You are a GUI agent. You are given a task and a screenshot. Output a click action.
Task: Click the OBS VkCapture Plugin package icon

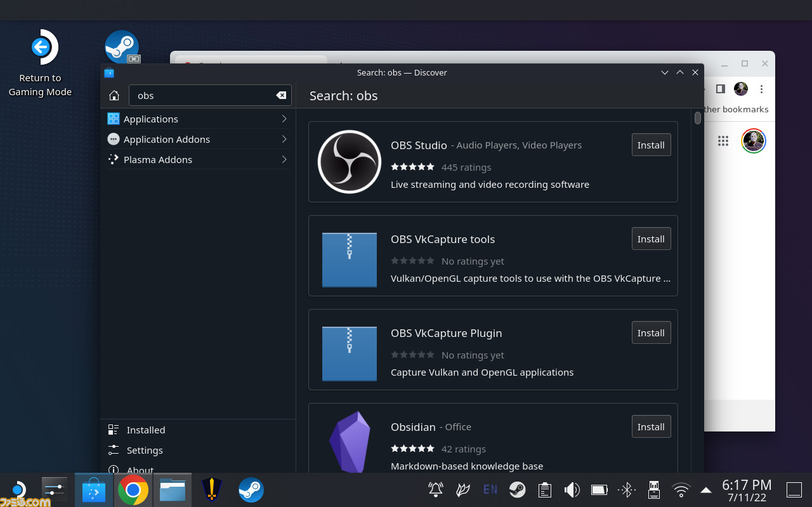pos(350,353)
